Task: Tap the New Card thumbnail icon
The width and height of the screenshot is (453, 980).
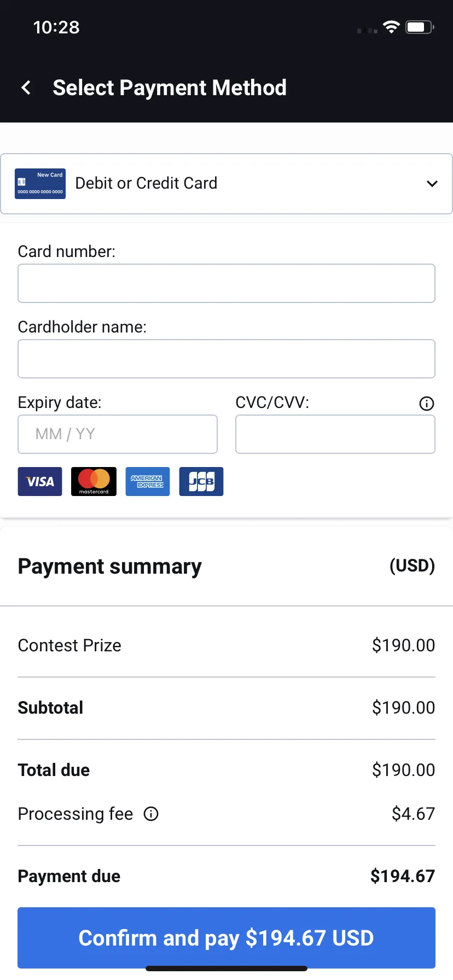Action: pos(40,184)
